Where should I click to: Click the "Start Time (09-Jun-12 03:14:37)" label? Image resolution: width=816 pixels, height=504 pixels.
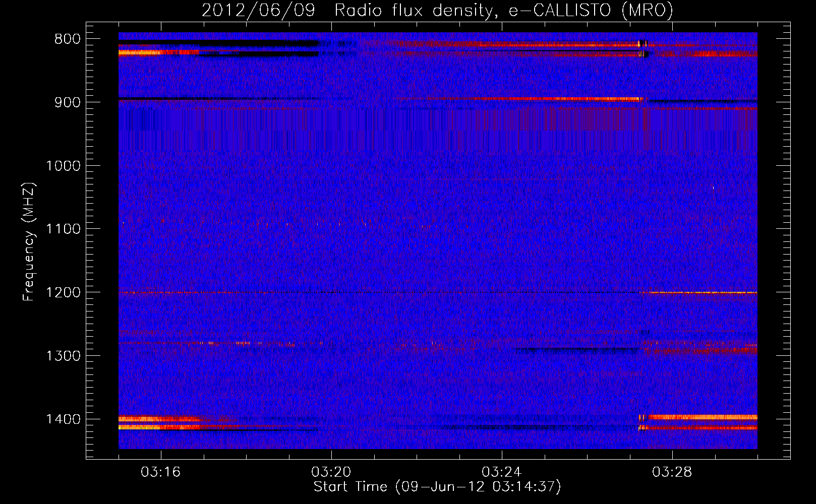[x=437, y=487]
